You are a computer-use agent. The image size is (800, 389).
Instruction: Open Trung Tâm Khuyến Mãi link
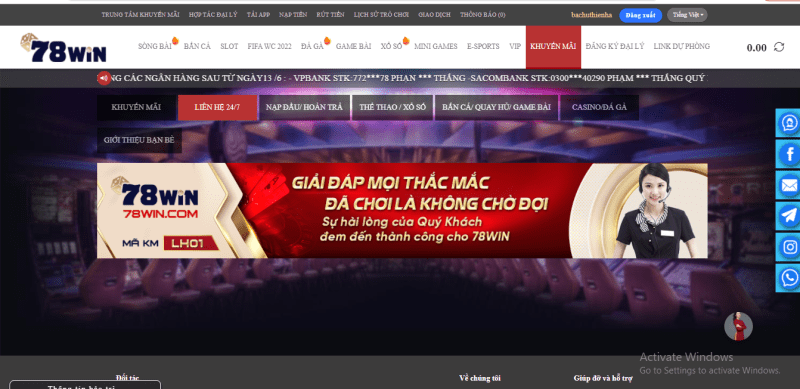pyautogui.click(x=140, y=15)
